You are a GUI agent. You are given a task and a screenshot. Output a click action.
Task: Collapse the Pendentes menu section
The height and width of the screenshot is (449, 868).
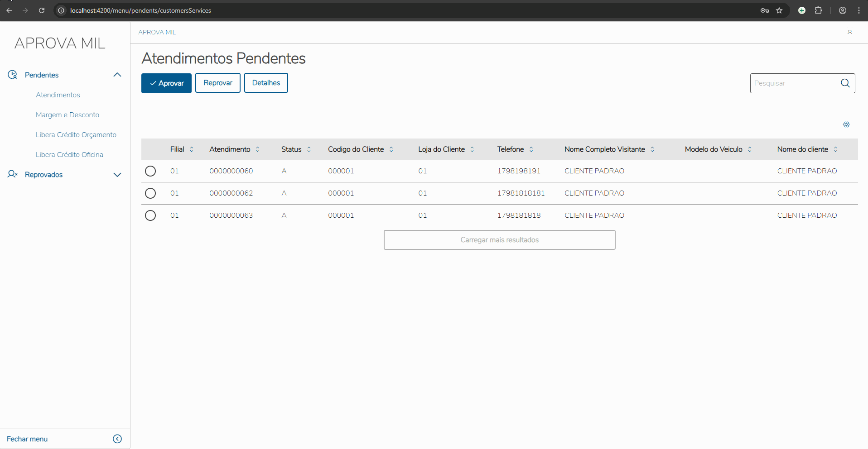[x=117, y=75]
